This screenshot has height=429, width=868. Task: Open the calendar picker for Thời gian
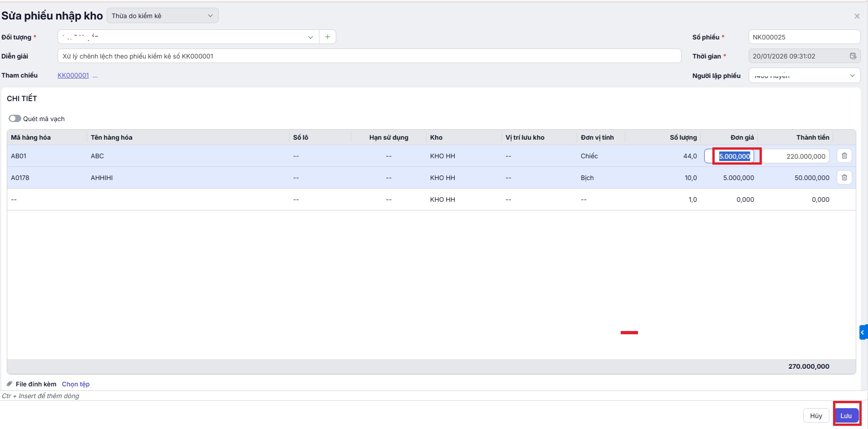853,56
